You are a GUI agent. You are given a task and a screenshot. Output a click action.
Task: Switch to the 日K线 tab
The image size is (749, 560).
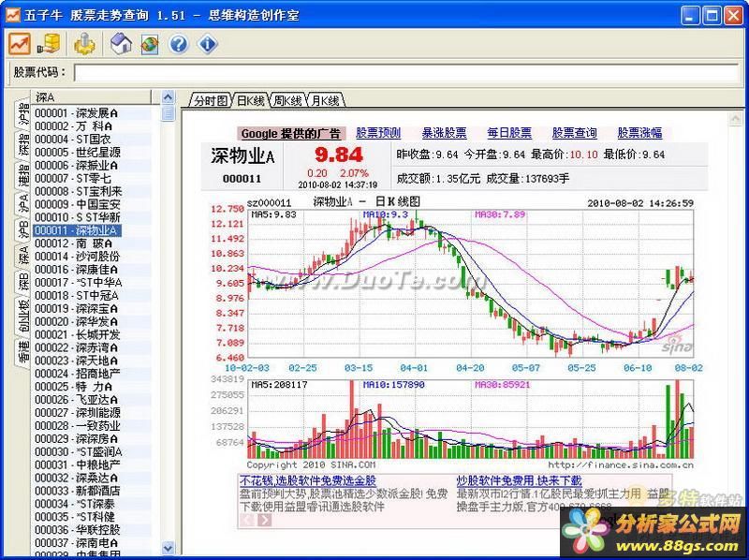click(251, 100)
